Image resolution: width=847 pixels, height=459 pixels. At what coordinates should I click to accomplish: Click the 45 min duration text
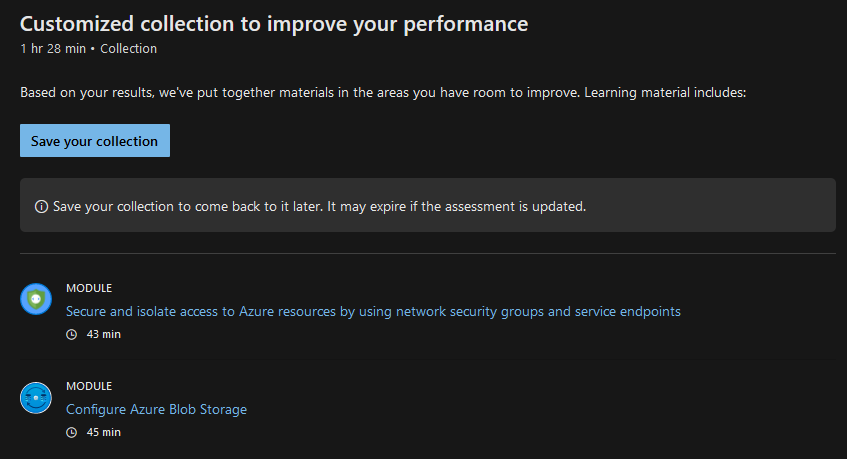(104, 432)
